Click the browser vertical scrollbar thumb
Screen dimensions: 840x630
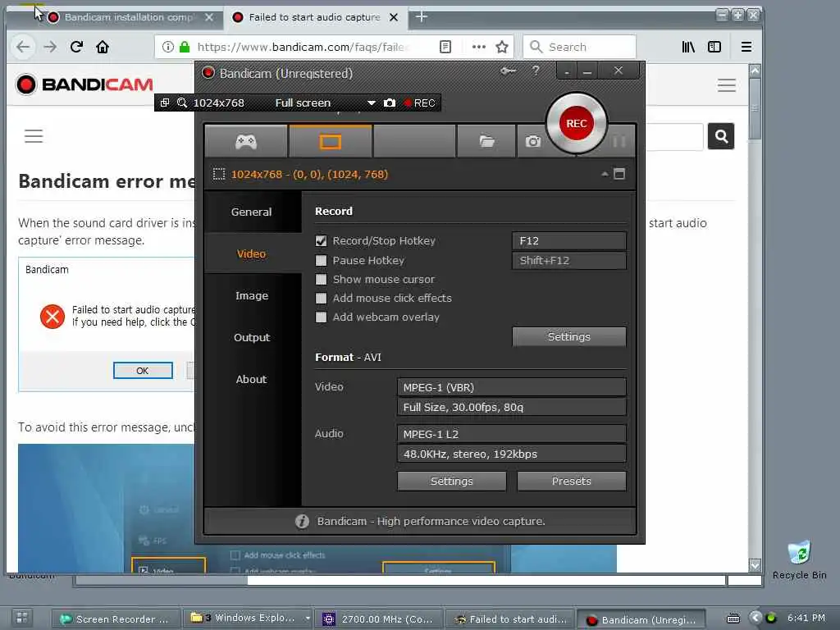click(x=755, y=109)
